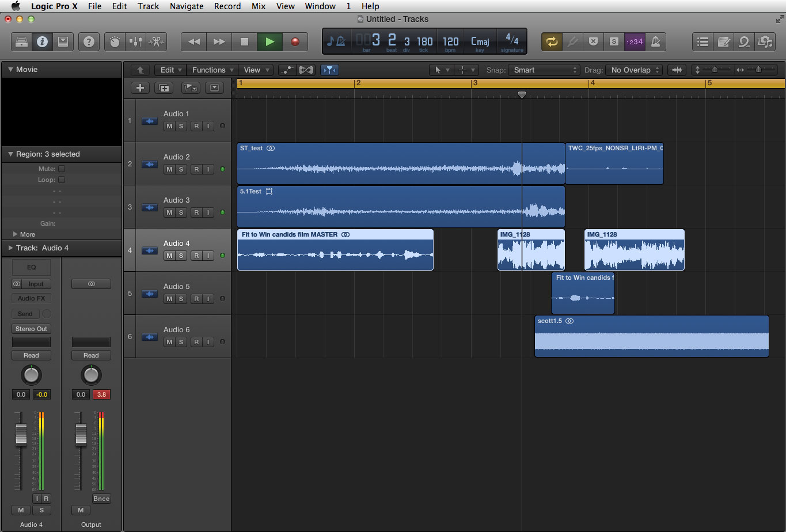Collapse the Movie panel disclosure triangle
Image resolution: width=786 pixels, height=532 pixels.
coord(10,68)
